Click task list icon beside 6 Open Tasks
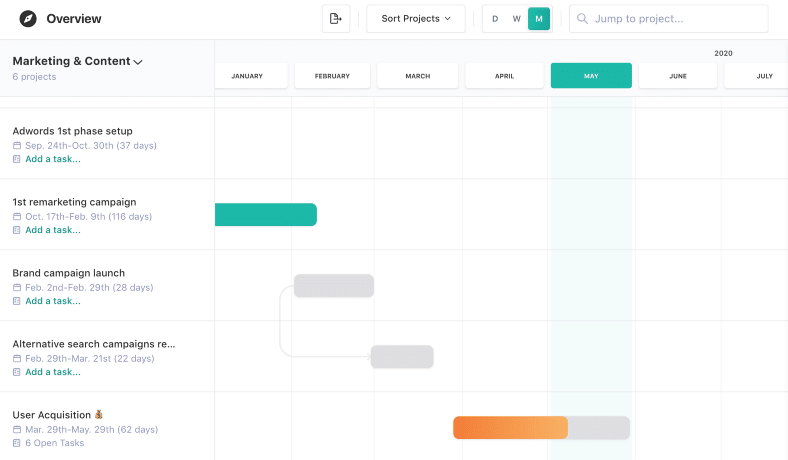788x460 pixels. pos(17,442)
